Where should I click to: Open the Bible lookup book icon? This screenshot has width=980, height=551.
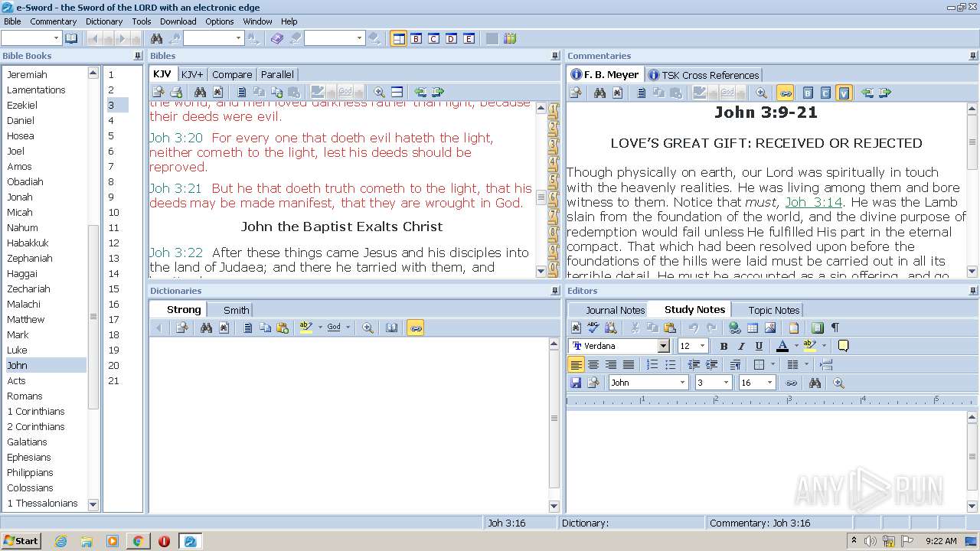coord(71,38)
